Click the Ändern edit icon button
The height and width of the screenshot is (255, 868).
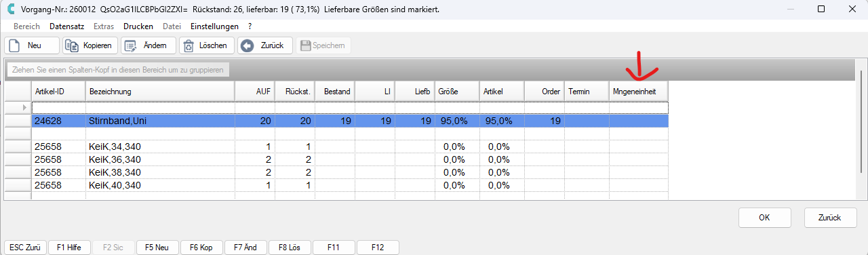149,45
